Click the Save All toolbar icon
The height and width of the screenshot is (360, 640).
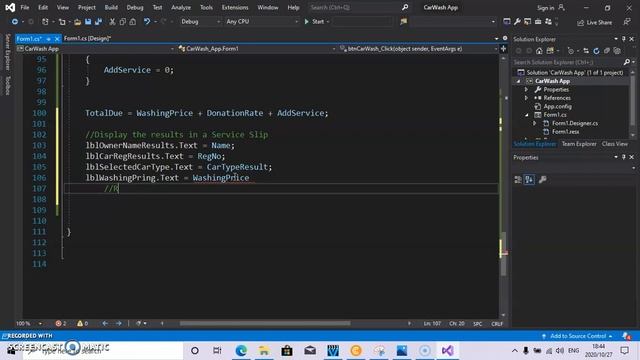[x=98, y=22]
